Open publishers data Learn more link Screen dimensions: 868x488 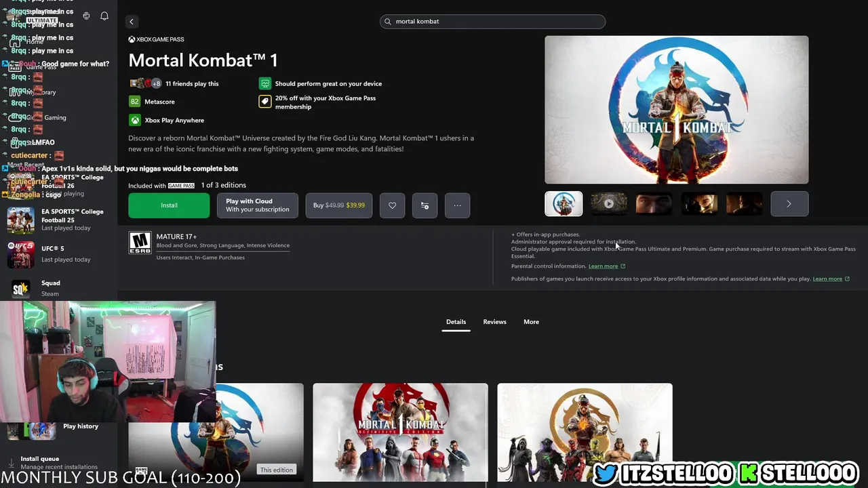831,279
